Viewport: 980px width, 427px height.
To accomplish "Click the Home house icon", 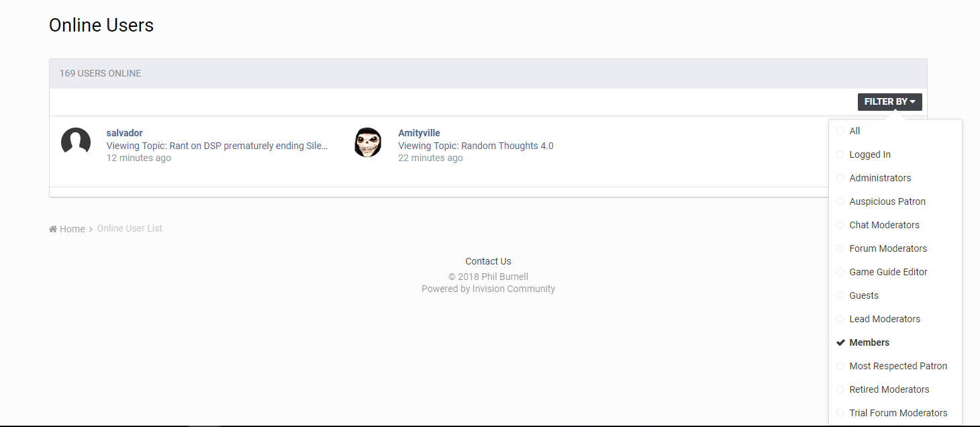I will point(53,229).
